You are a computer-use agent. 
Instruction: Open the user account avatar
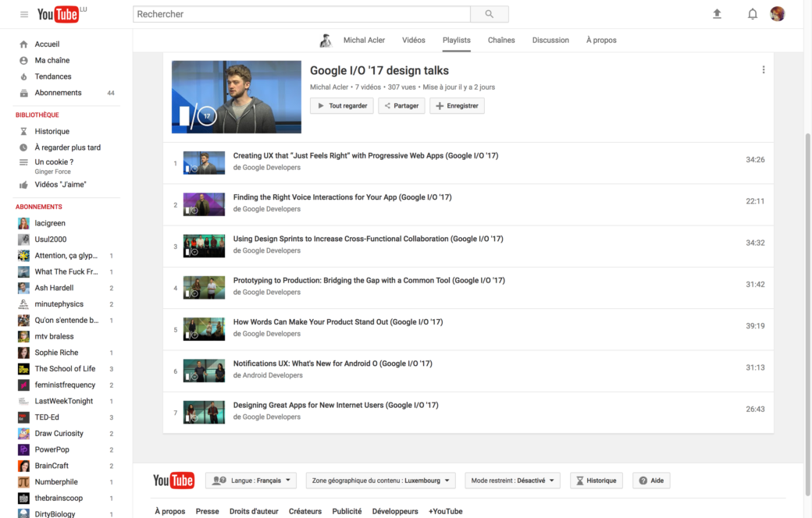[x=777, y=14]
